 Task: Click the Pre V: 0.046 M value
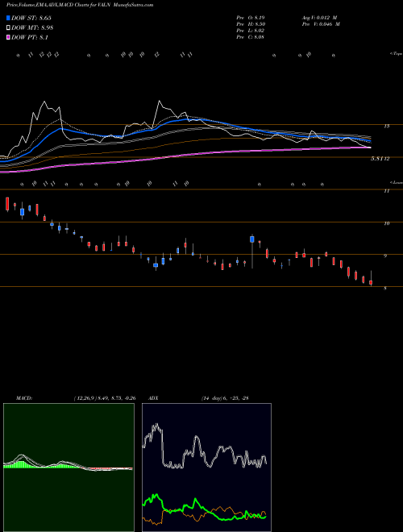click(320, 24)
